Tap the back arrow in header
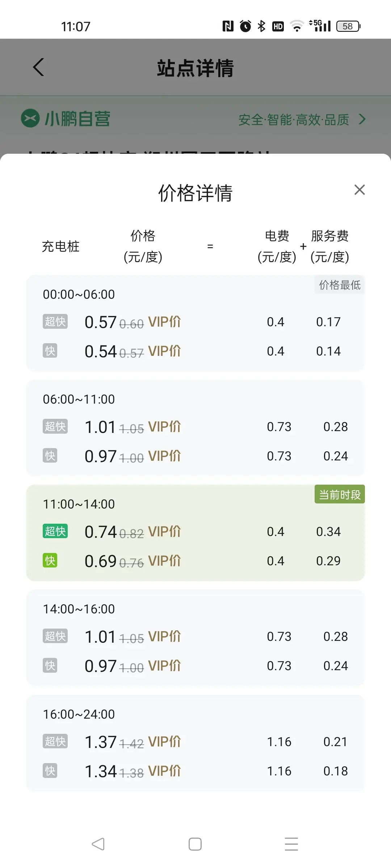The width and height of the screenshot is (391, 868). 38,67
